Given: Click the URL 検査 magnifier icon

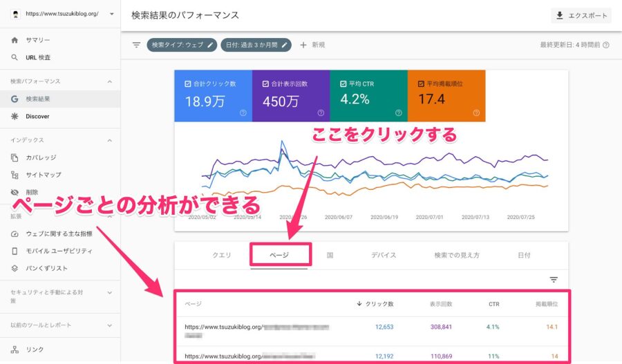Looking at the screenshot, I should [15, 57].
